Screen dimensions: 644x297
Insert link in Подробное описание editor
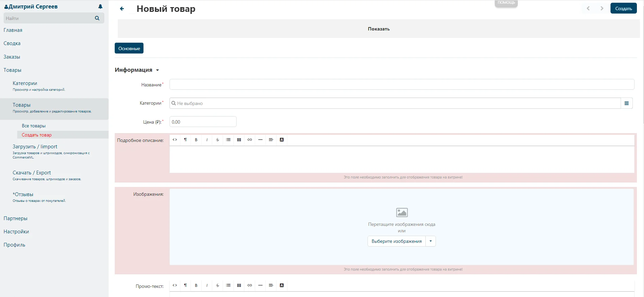(x=250, y=140)
